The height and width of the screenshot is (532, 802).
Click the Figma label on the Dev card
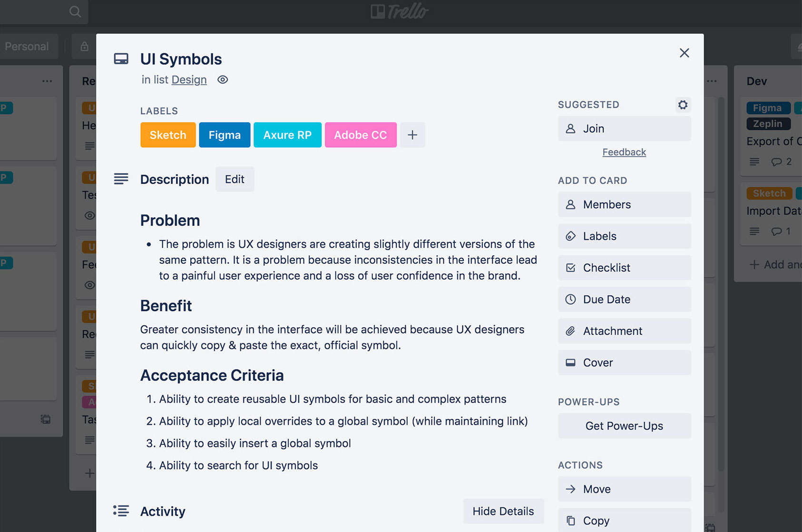click(x=768, y=108)
